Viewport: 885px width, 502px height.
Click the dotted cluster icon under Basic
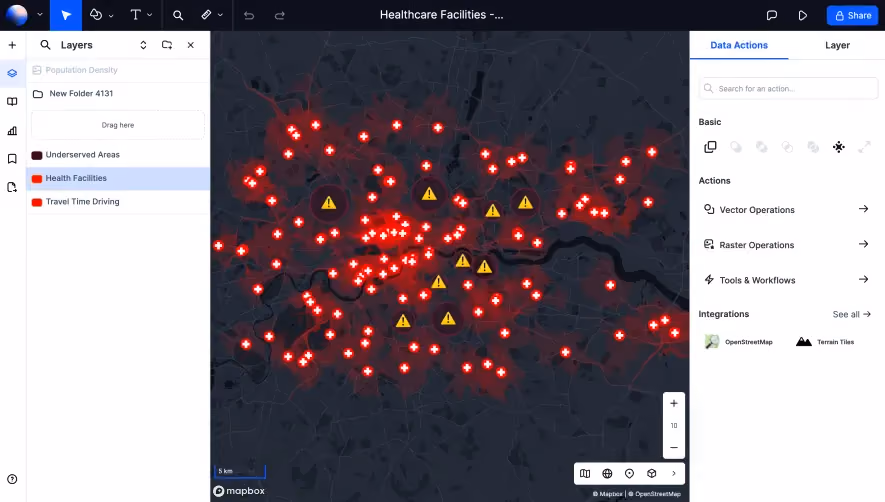coord(839,147)
